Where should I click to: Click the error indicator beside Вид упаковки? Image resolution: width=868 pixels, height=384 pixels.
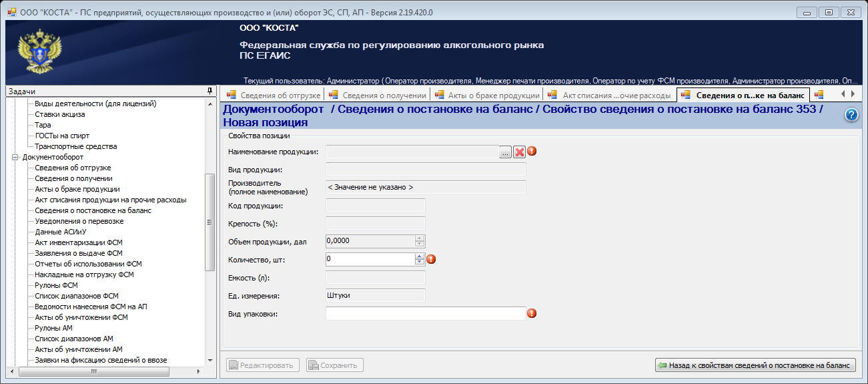point(532,313)
